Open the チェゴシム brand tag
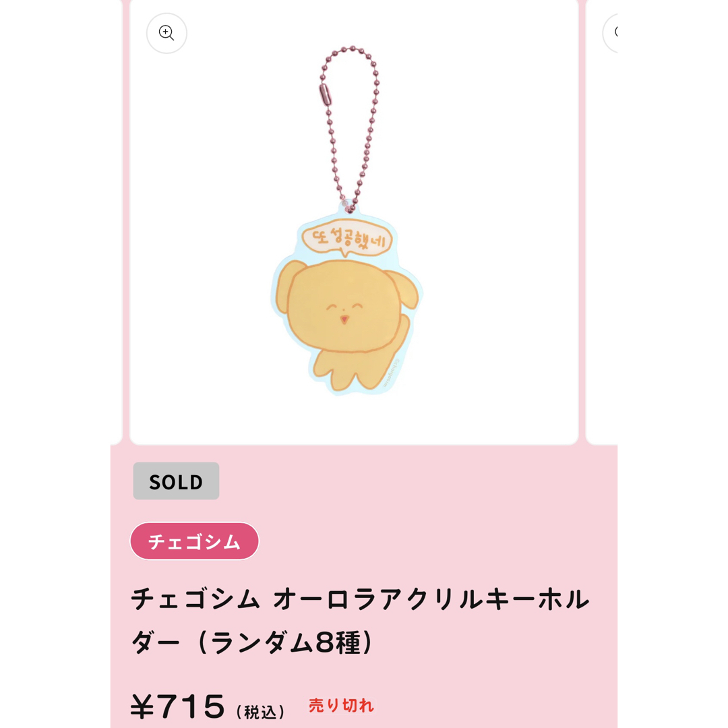Screen dimensions: 728x728 (x=195, y=541)
